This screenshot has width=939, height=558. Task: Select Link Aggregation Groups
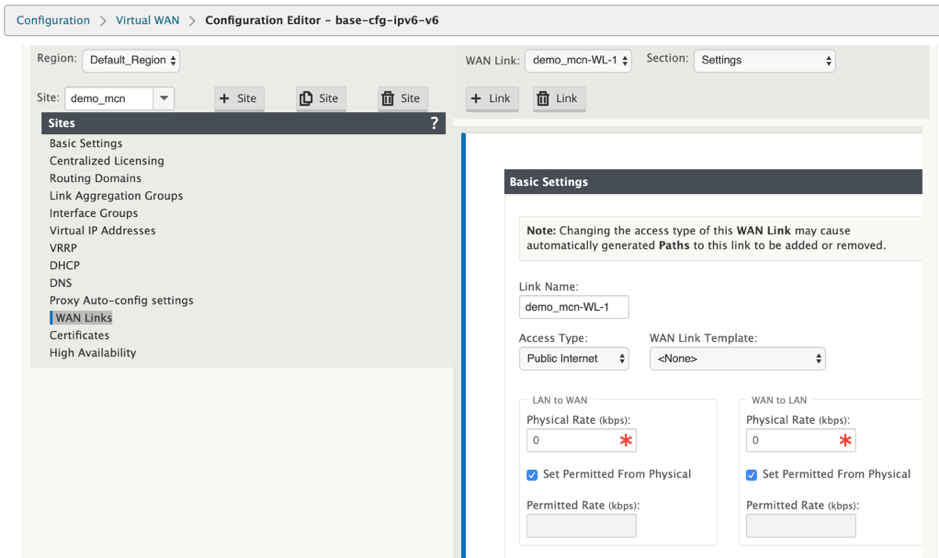pos(116,196)
